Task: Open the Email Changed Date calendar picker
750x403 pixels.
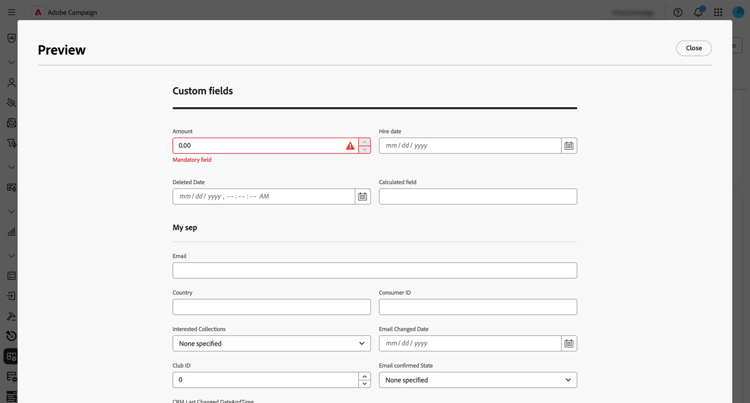Action: [568, 344]
